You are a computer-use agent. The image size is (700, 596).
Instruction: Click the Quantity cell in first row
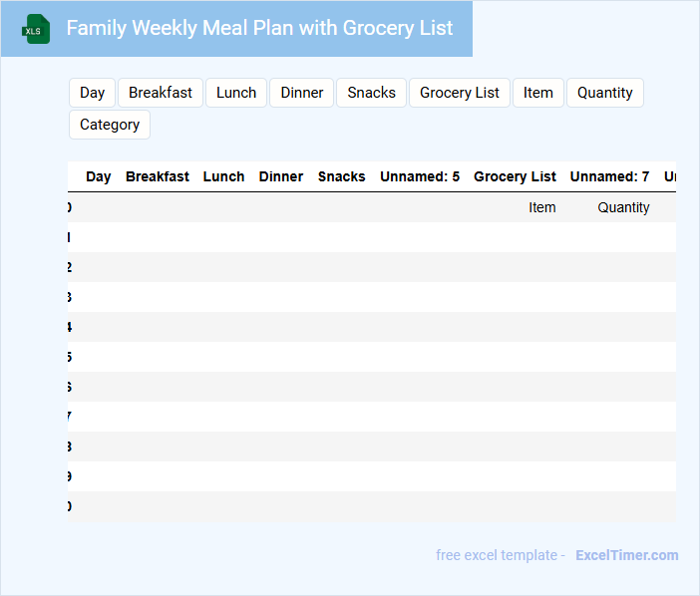pyautogui.click(x=624, y=207)
